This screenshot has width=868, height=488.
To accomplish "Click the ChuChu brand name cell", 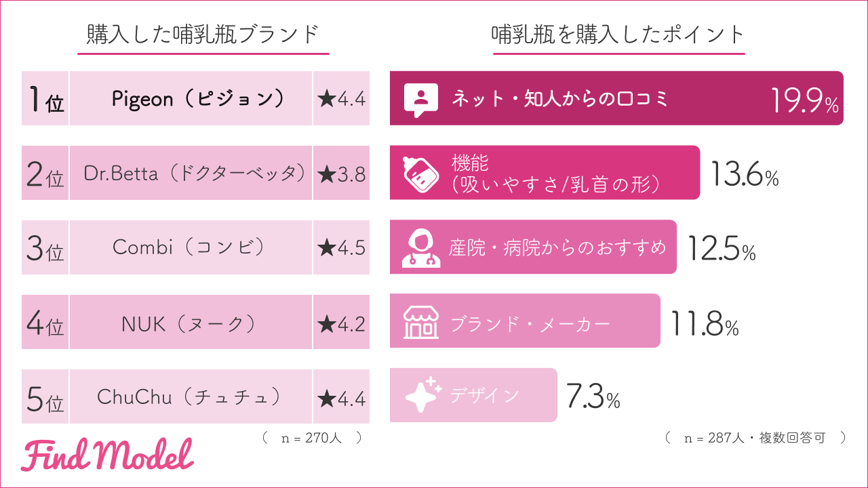I will pos(191,396).
